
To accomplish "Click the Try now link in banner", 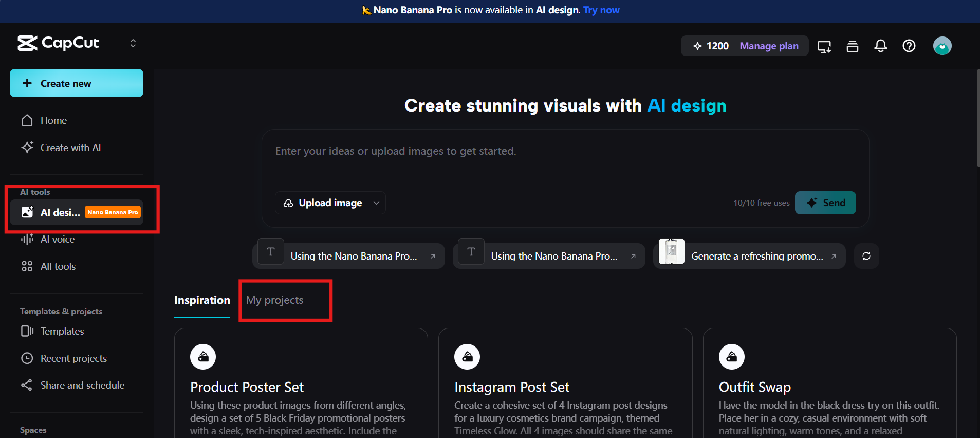I will (601, 10).
